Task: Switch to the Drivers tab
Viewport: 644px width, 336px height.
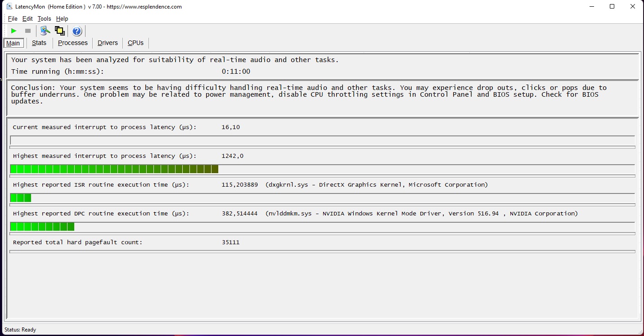Action: click(108, 43)
